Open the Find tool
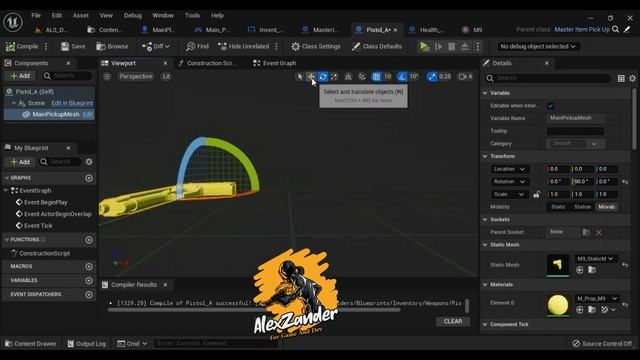Viewport: 640px width, 360px height. pos(197,47)
